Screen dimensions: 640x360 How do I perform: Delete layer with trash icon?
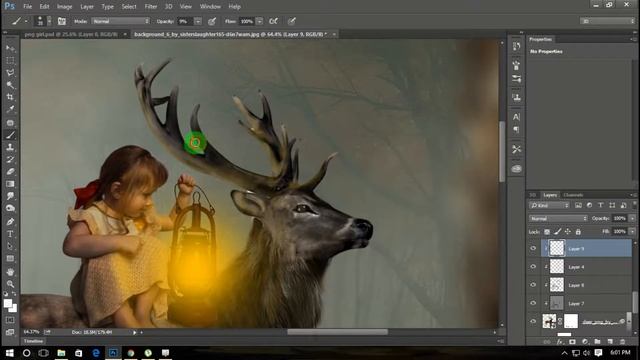point(622,342)
